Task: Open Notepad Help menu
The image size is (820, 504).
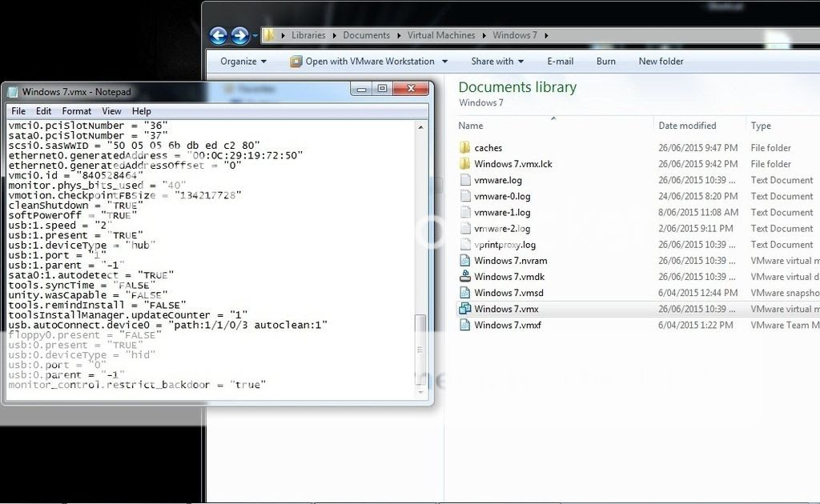Action: click(141, 111)
